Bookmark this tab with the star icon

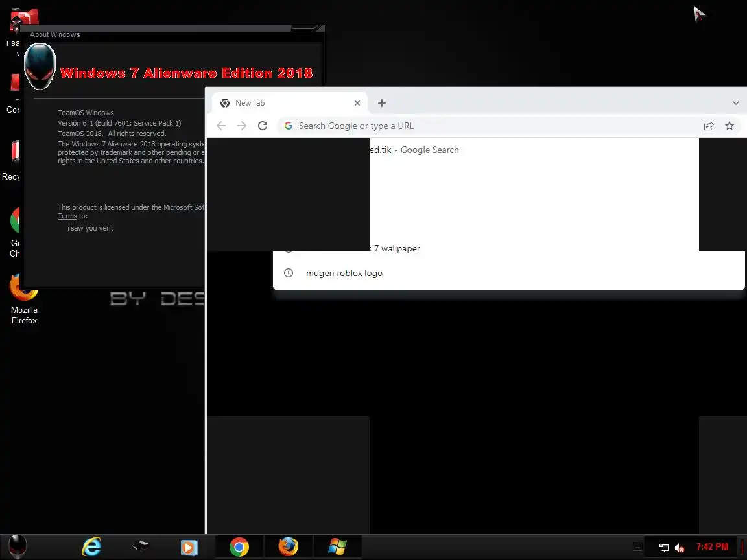tap(729, 126)
